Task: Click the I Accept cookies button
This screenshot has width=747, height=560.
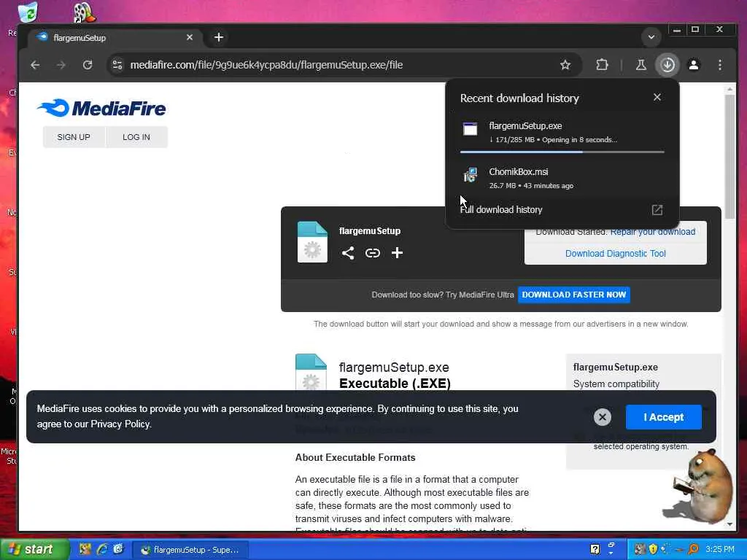Action: (x=664, y=417)
